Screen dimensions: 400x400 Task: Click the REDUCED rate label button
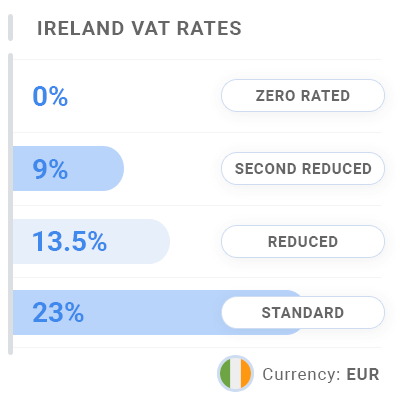coord(303,242)
